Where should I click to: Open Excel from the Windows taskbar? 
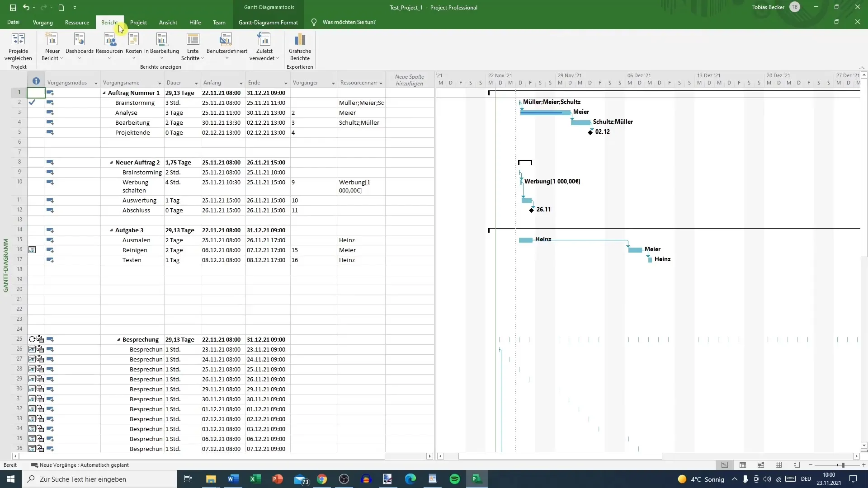[255, 479]
